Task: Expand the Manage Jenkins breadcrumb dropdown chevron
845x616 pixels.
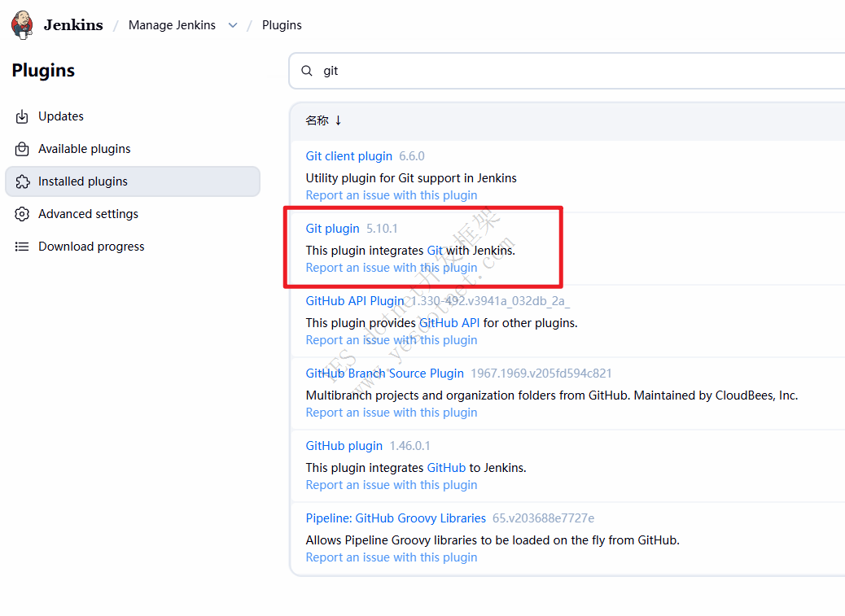Action: click(233, 25)
